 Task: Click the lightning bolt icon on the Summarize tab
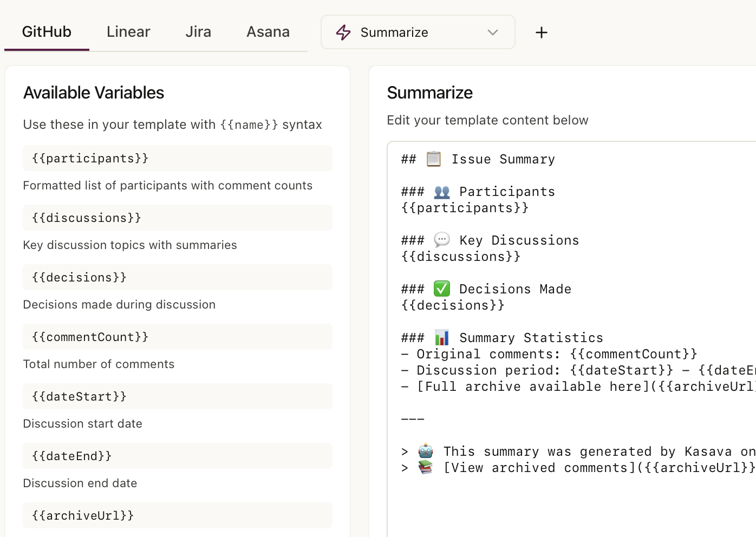click(x=343, y=32)
